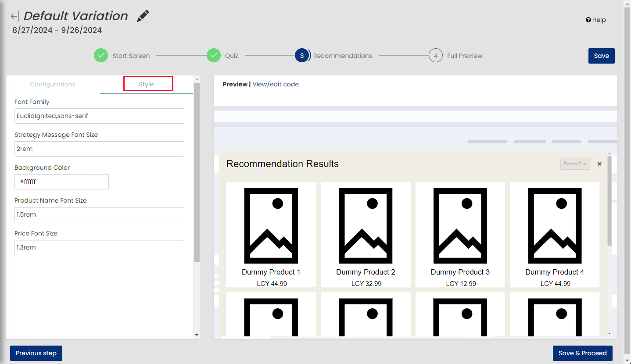631x364 pixels.
Task: Open the Background Color swatch picker
Action: (101, 182)
